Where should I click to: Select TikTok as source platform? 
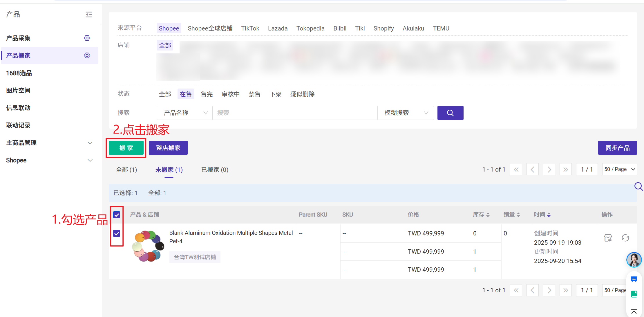[x=250, y=28]
